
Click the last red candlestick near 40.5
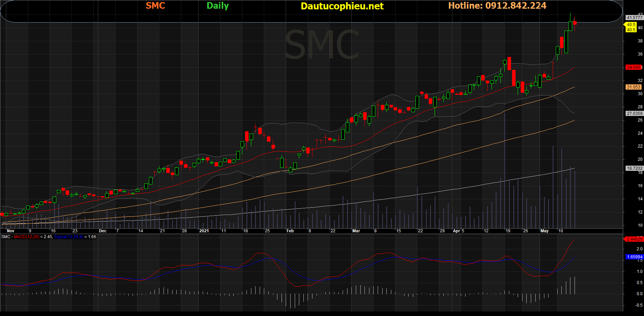tap(575, 23)
